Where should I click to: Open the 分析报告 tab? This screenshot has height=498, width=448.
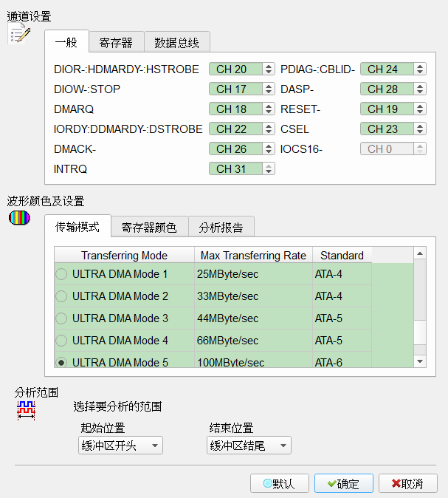coord(221,227)
